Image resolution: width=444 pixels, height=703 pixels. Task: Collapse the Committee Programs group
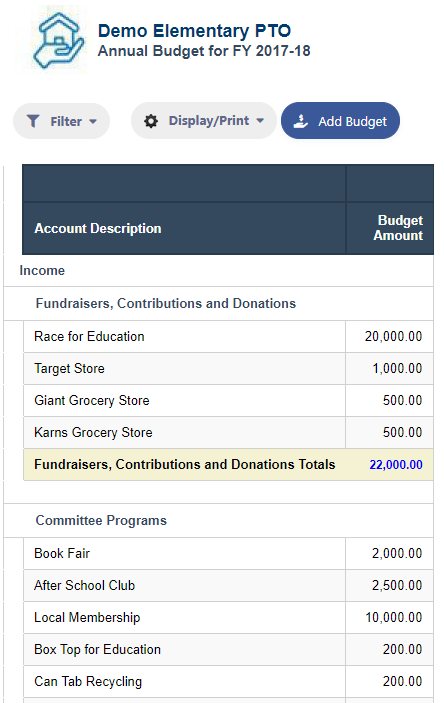[101, 521]
